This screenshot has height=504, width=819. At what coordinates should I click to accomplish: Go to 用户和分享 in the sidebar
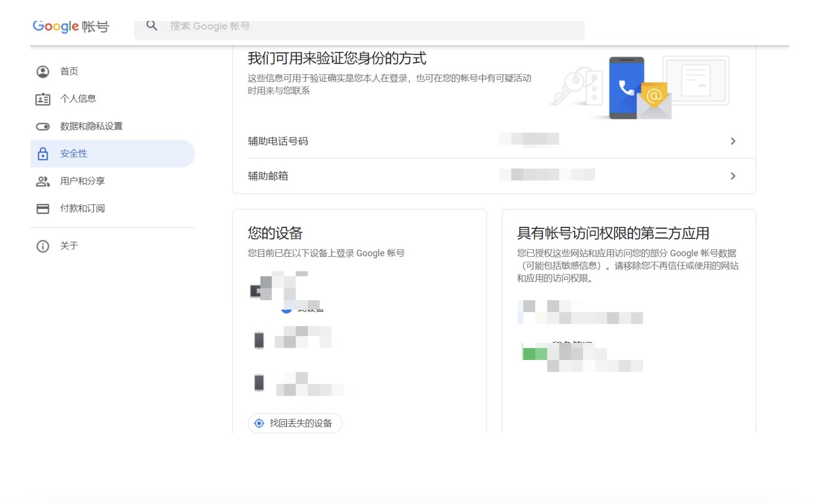click(112, 181)
